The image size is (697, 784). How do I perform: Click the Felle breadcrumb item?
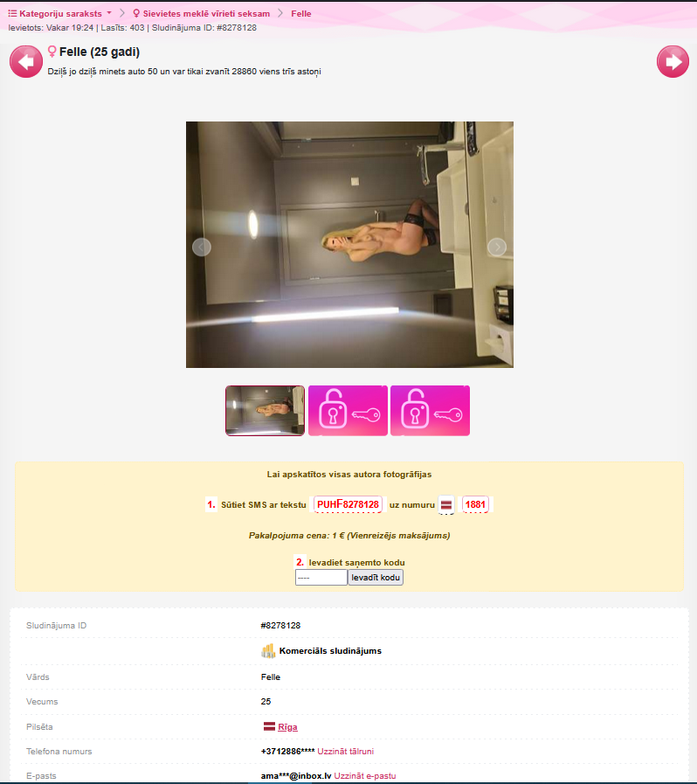click(x=301, y=13)
